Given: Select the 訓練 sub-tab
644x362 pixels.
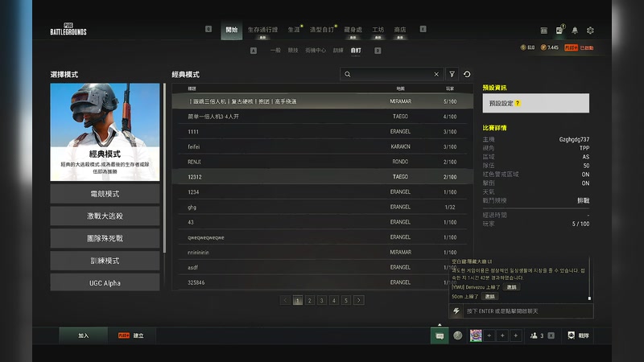Looking at the screenshot, I should [x=338, y=51].
